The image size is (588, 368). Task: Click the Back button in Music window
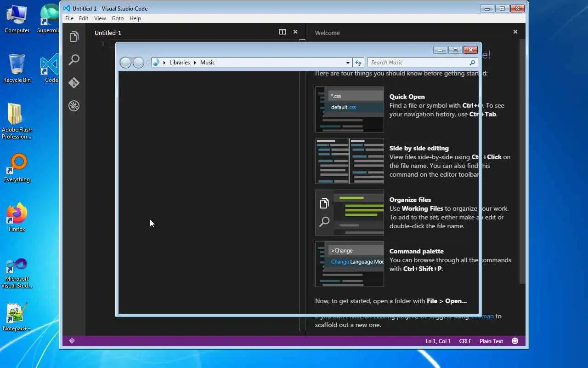125,63
